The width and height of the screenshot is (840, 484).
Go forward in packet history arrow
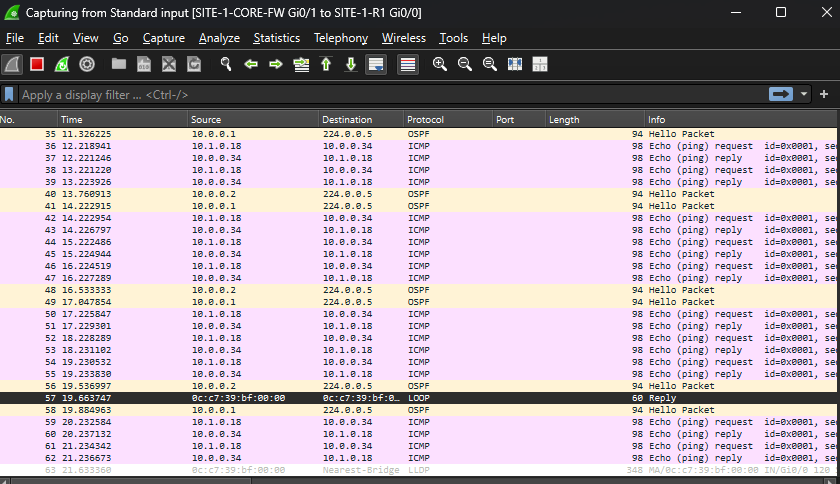click(x=276, y=64)
